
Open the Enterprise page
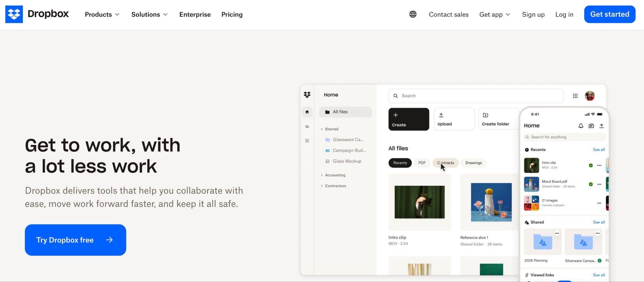pyautogui.click(x=195, y=14)
